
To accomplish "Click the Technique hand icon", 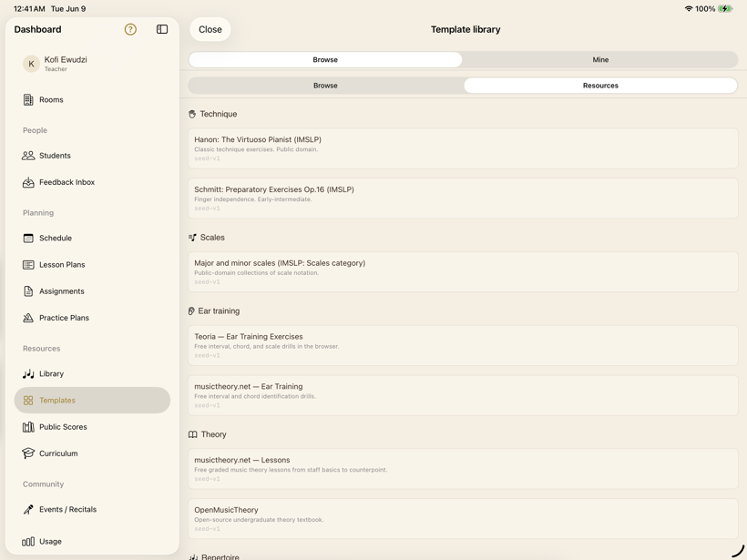I will click(192, 115).
